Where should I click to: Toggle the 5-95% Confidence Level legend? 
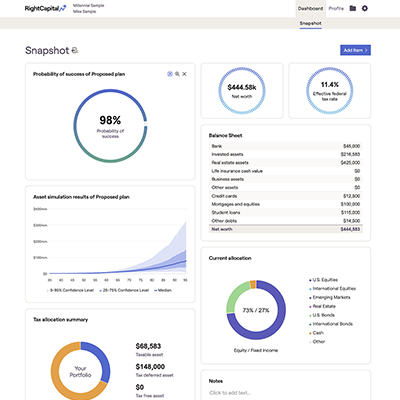click(x=70, y=290)
